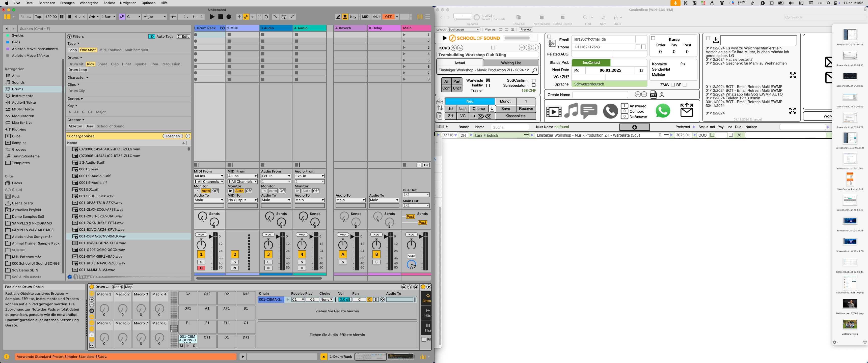This screenshot has width=868, height=363.
Task: Open Audio-Effekte category in browser
Action: (23, 102)
